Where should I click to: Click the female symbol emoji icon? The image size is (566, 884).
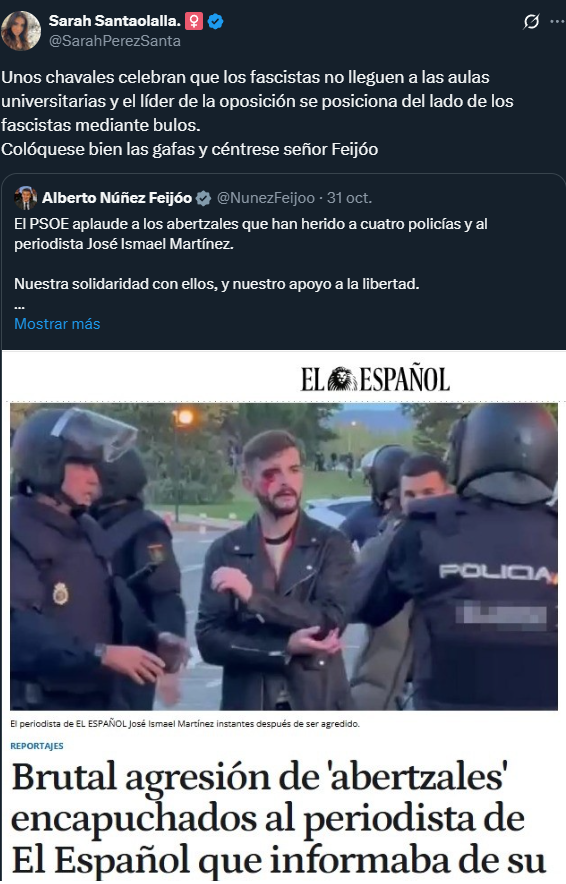[194, 21]
